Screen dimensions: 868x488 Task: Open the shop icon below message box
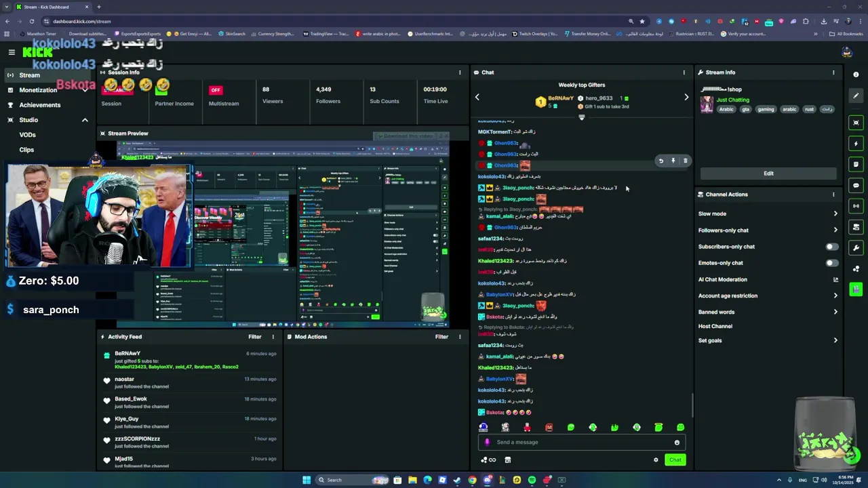[x=507, y=460]
